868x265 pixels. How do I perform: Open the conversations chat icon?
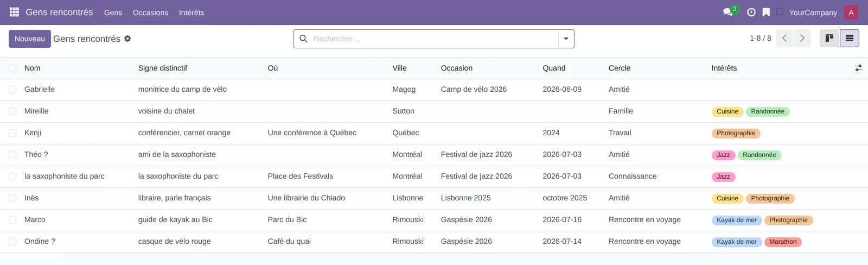pos(728,12)
